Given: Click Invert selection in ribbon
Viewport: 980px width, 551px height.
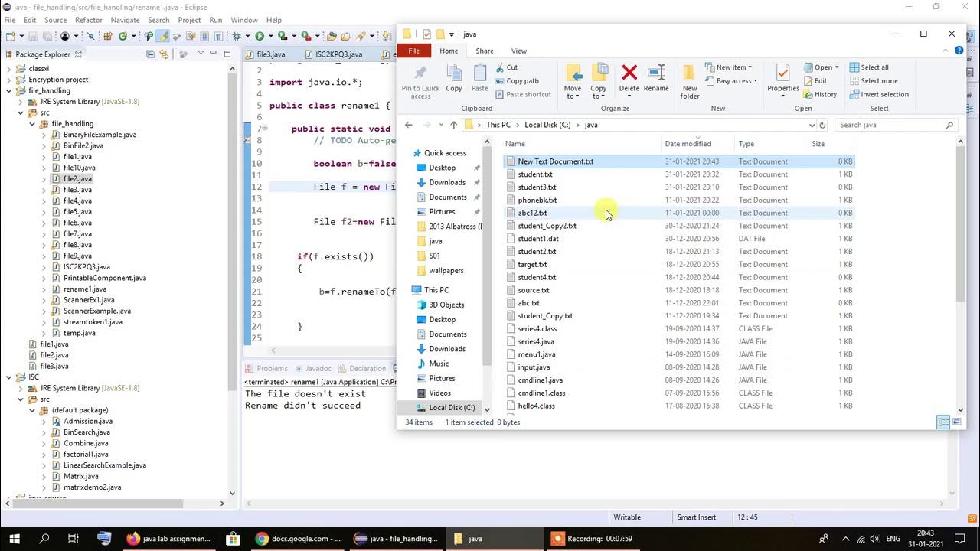Looking at the screenshot, I should click(879, 94).
